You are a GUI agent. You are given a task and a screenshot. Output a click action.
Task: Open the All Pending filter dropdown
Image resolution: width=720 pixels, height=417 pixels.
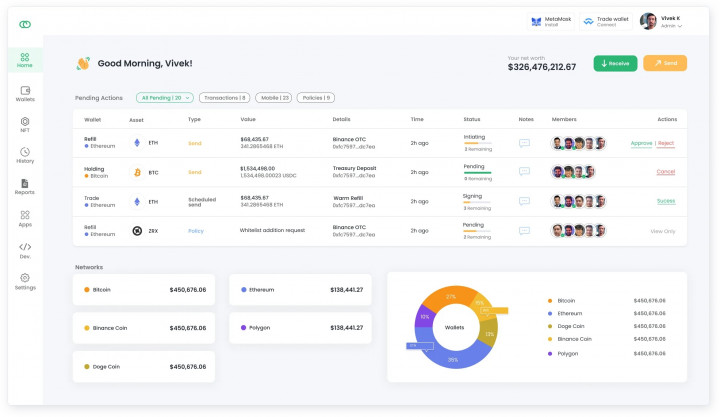click(x=164, y=98)
